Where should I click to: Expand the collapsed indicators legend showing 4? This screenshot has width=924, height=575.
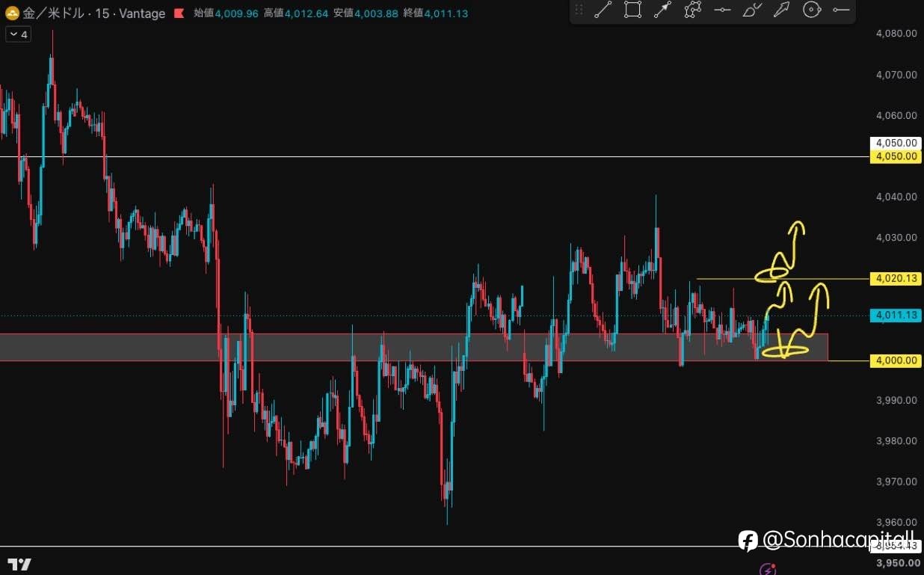point(18,34)
